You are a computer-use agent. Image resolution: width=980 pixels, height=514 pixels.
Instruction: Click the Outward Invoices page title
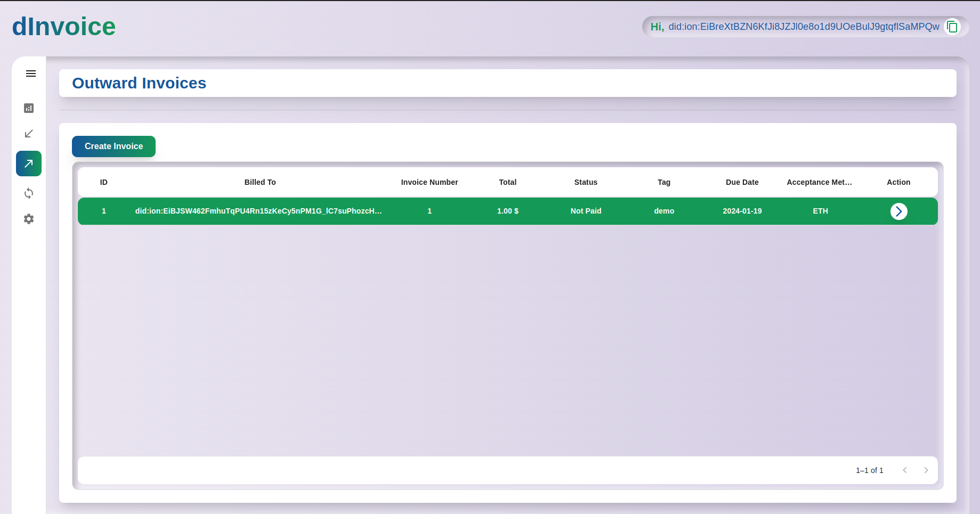139,83
